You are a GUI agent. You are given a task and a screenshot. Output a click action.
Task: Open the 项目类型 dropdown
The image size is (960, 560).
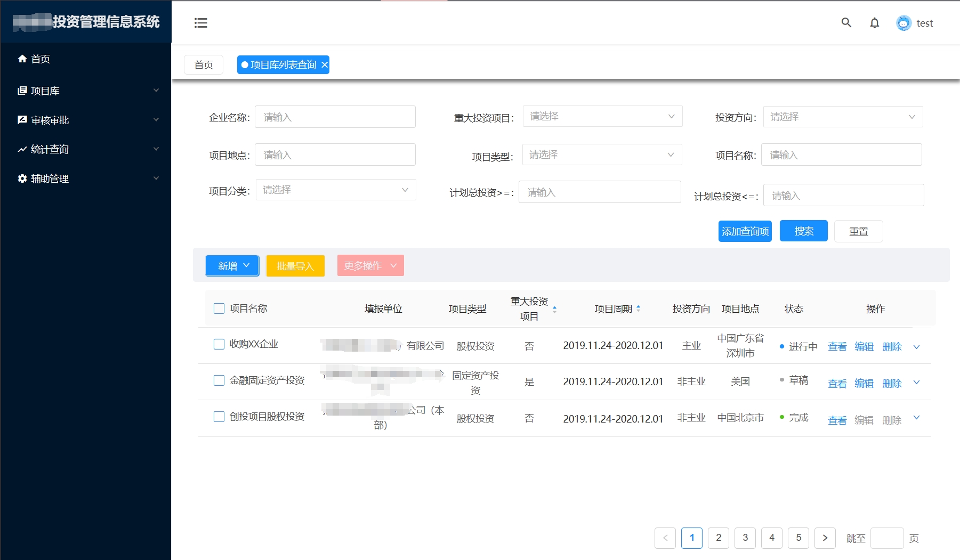602,155
